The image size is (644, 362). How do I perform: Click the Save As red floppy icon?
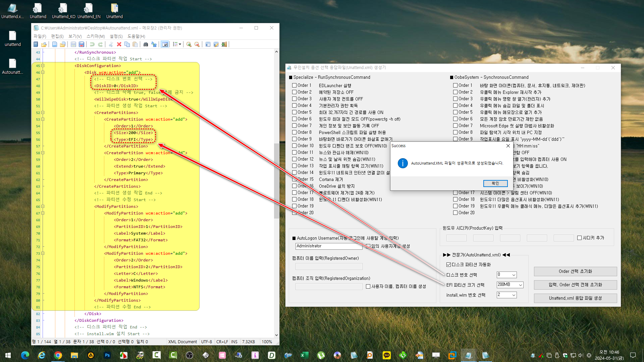(x=81, y=44)
